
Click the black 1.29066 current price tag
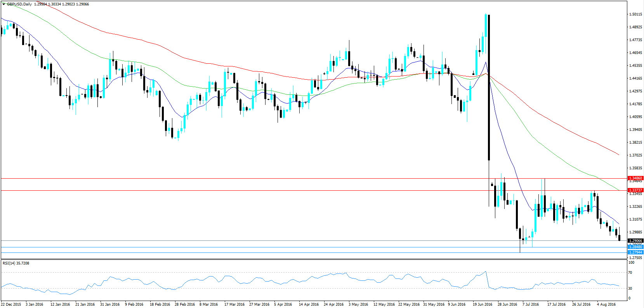pyautogui.click(x=635, y=241)
